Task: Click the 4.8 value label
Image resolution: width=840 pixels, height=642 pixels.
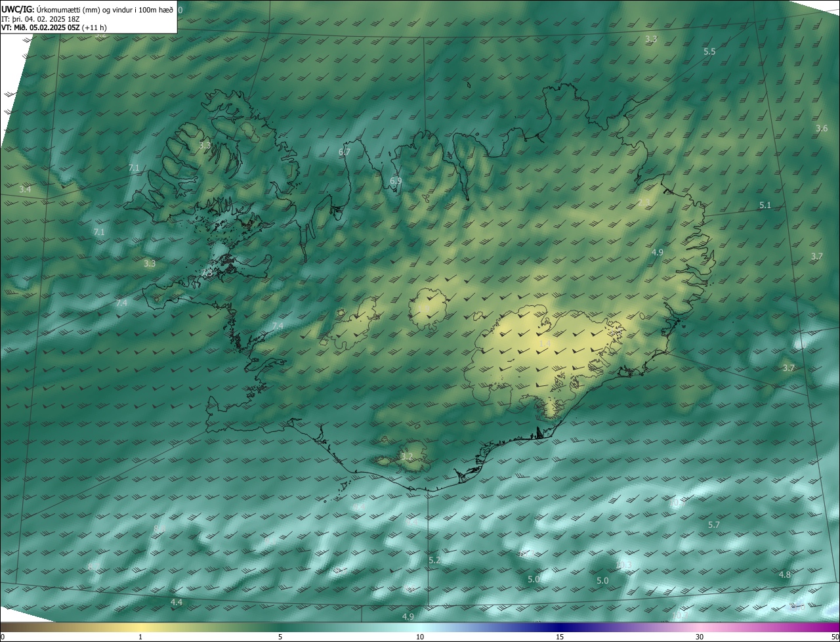Action: click(x=784, y=574)
